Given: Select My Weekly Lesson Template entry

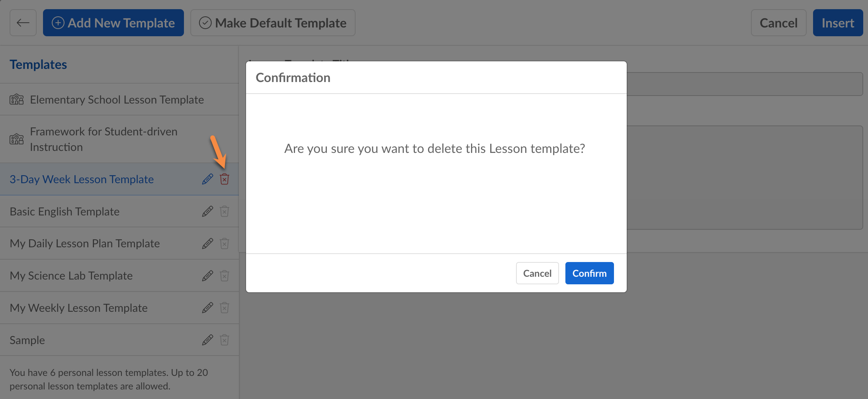Looking at the screenshot, I should [x=79, y=308].
